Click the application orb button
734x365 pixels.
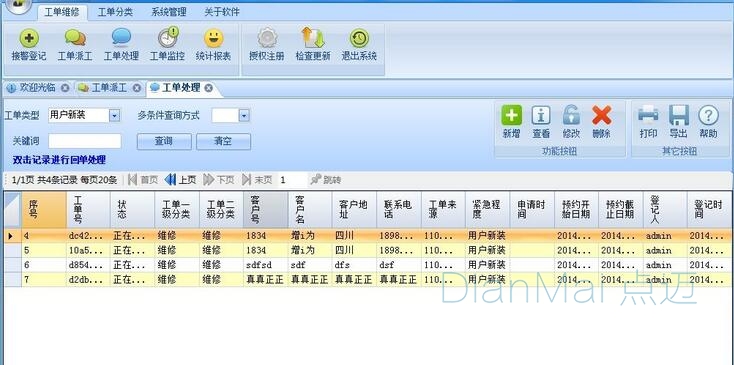18,5
